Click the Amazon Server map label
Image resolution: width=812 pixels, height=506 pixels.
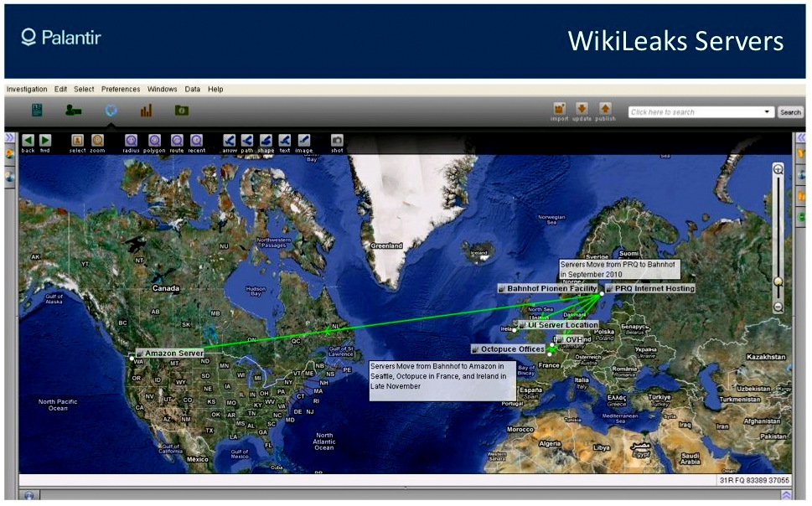173,354
